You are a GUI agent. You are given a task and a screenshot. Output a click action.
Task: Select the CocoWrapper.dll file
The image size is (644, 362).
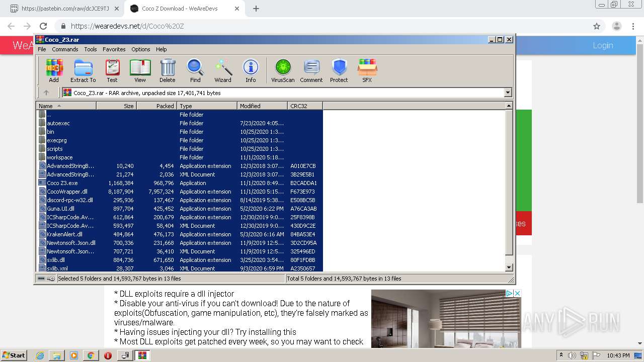[x=180, y=192]
